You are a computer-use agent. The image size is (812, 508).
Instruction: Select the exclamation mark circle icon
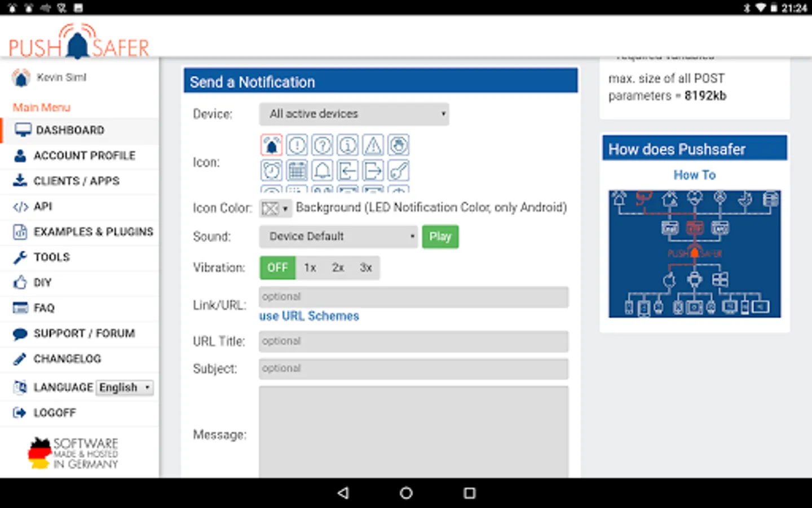point(297,146)
